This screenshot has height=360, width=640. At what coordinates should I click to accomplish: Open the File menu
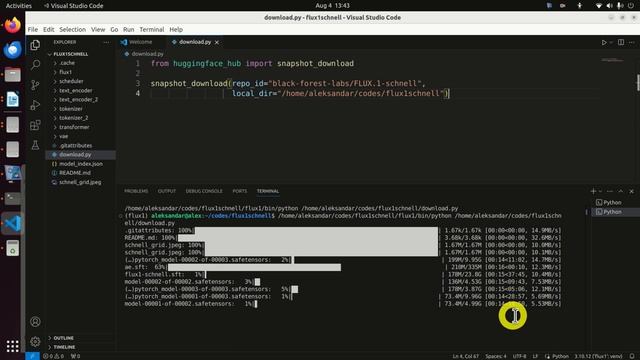coord(33,29)
